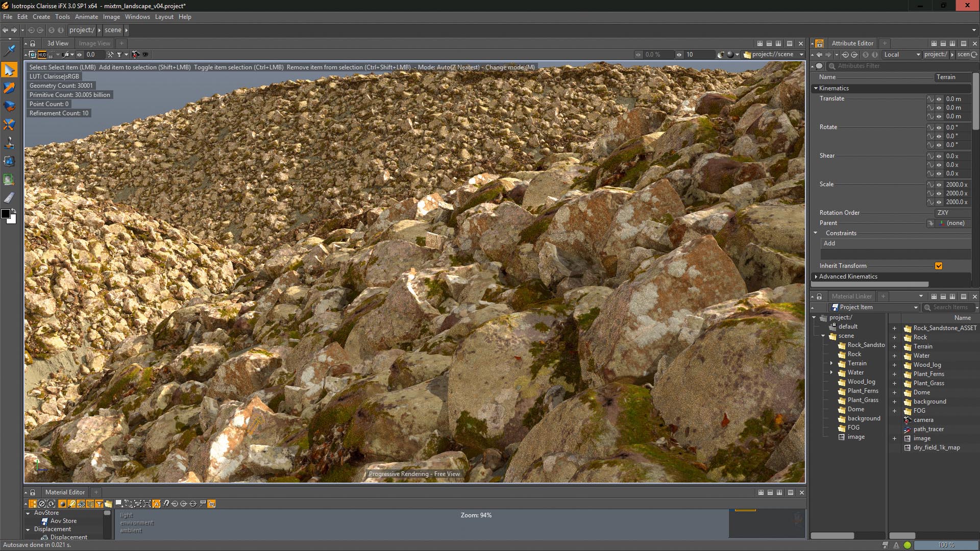This screenshot has height=551, width=980.
Task: Collapse the Kinematics section
Action: pos(816,88)
